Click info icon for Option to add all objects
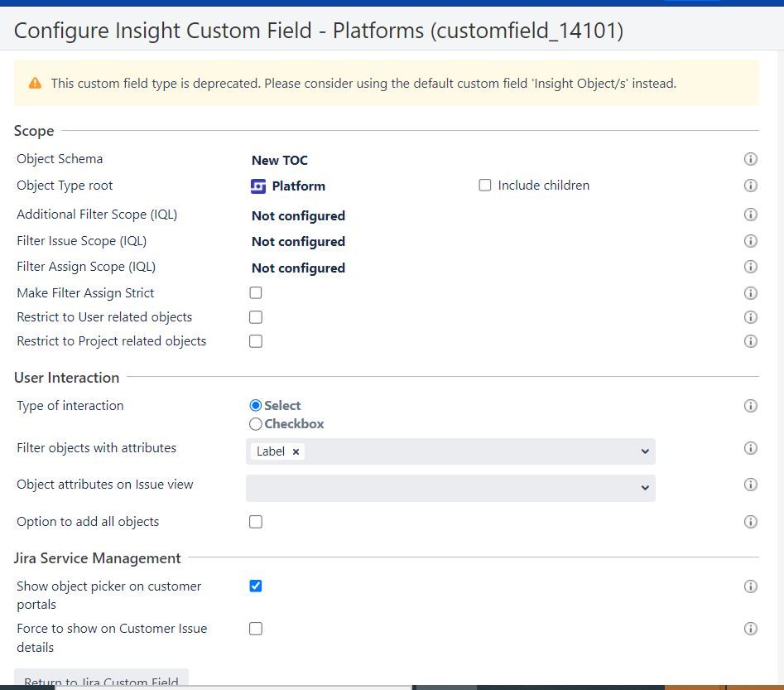 coord(750,522)
